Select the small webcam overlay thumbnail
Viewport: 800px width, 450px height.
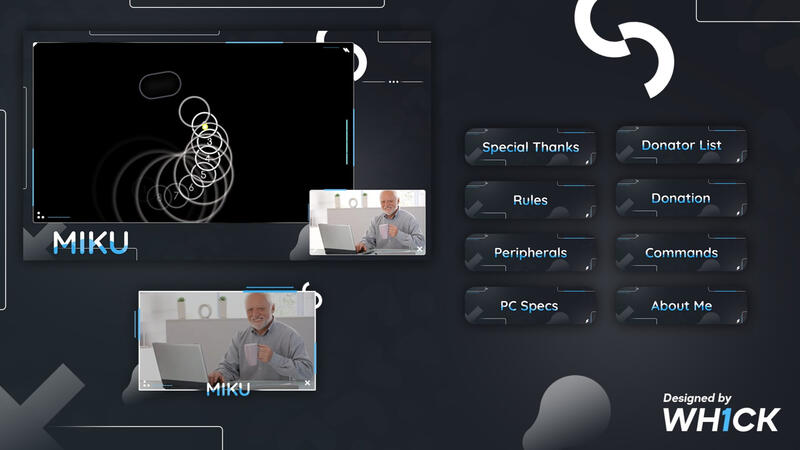tap(367, 222)
